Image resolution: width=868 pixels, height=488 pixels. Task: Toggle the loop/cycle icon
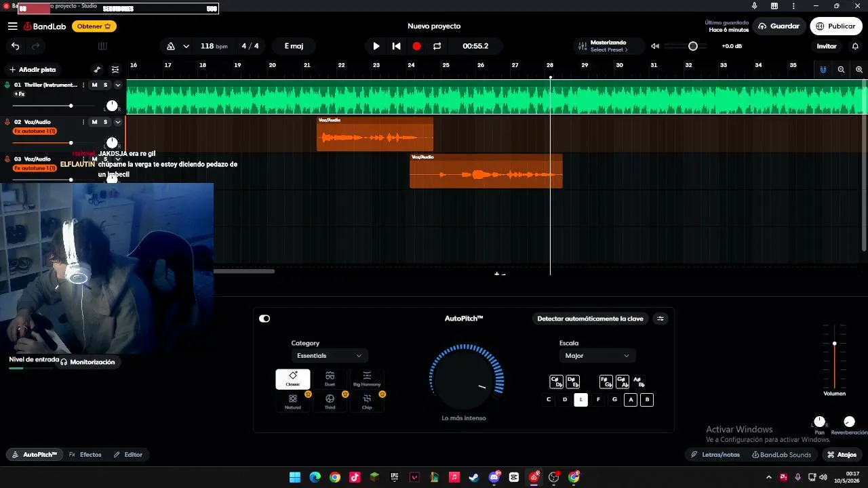click(x=437, y=46)
